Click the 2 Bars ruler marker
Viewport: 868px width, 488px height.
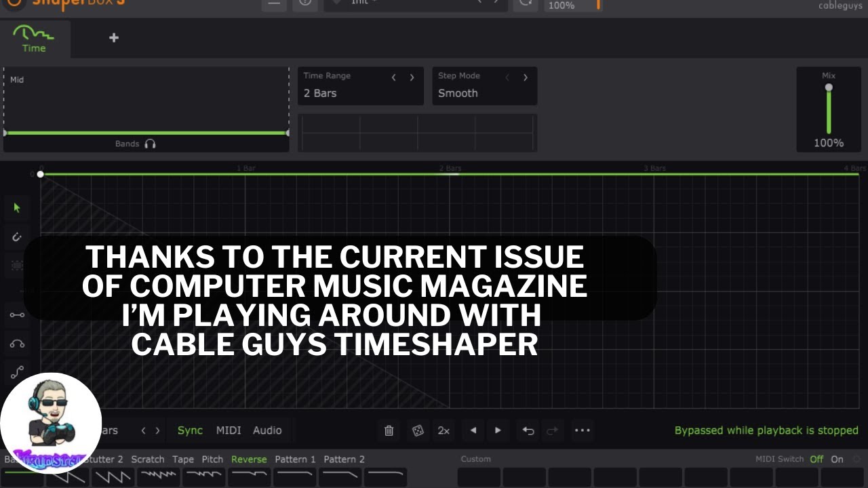pyautogui.click(x=450, y=167)
